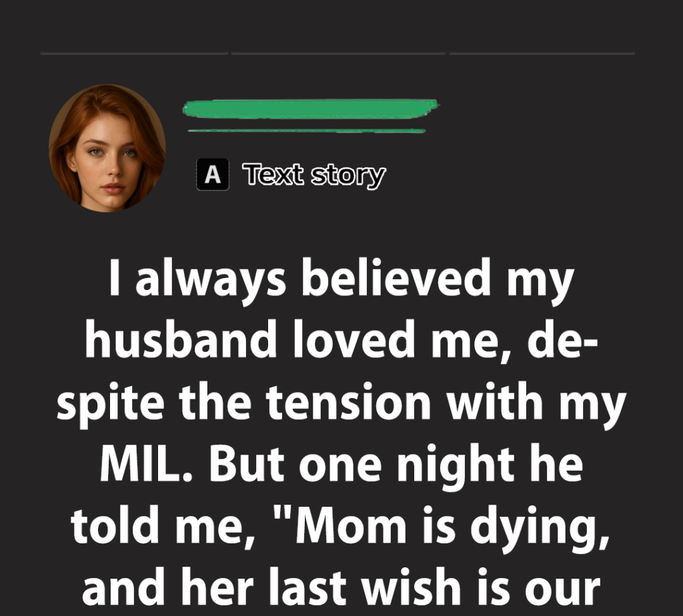Click the words 'told me,' in the story
Viewport: 683px width, 616px height.
coord(163,526)
